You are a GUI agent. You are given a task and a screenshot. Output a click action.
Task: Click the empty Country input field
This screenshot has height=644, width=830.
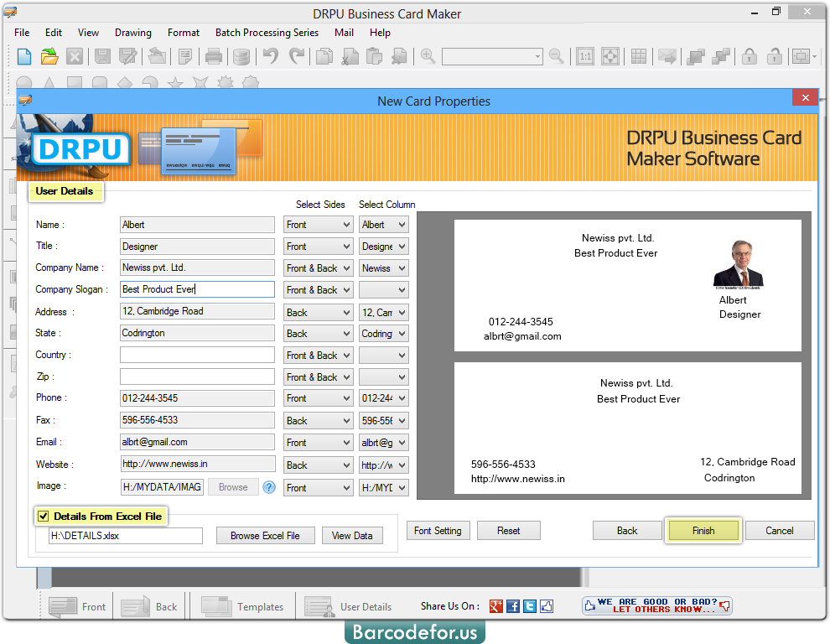point(198,355)
